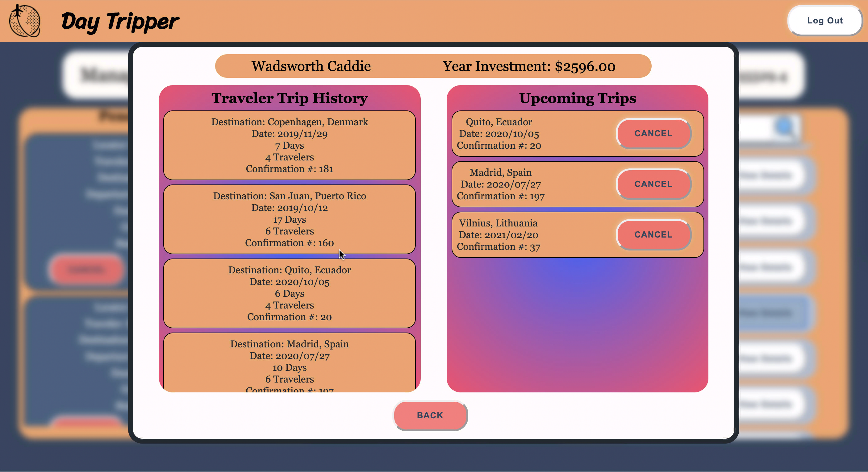Select the San Juan, Puerto Rico history card
Image resolution: width=868 pixels, height=472 pixels.
289,219
